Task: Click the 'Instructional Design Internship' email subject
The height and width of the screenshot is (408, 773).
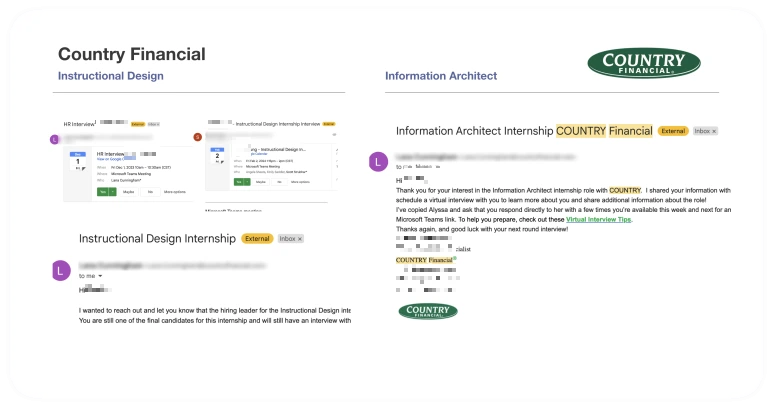Action: (157, 238)
